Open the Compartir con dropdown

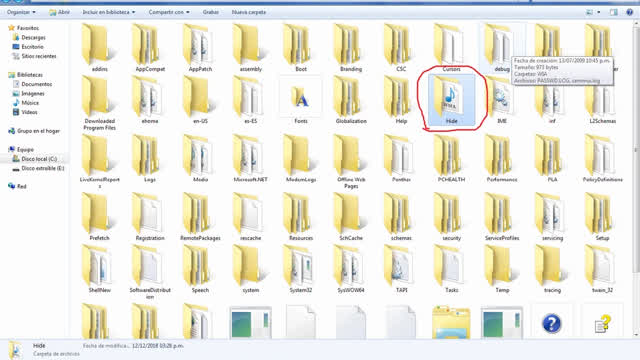(169, 12)
